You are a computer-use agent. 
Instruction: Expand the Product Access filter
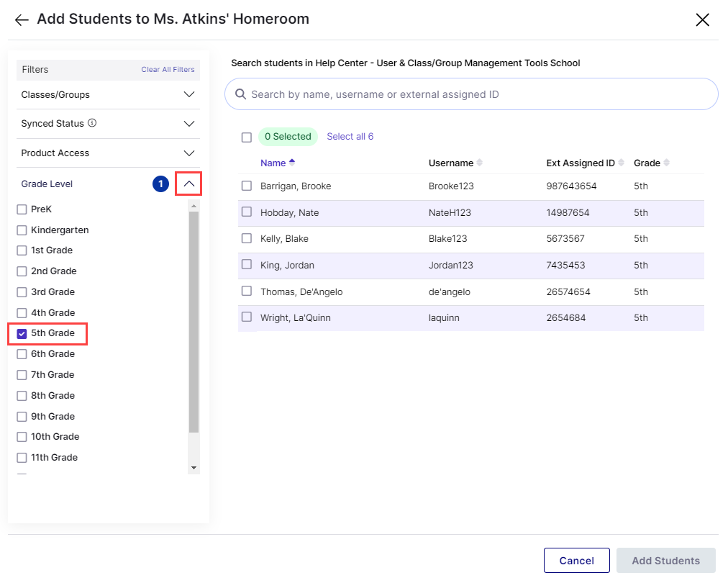[x=189, y=153]
